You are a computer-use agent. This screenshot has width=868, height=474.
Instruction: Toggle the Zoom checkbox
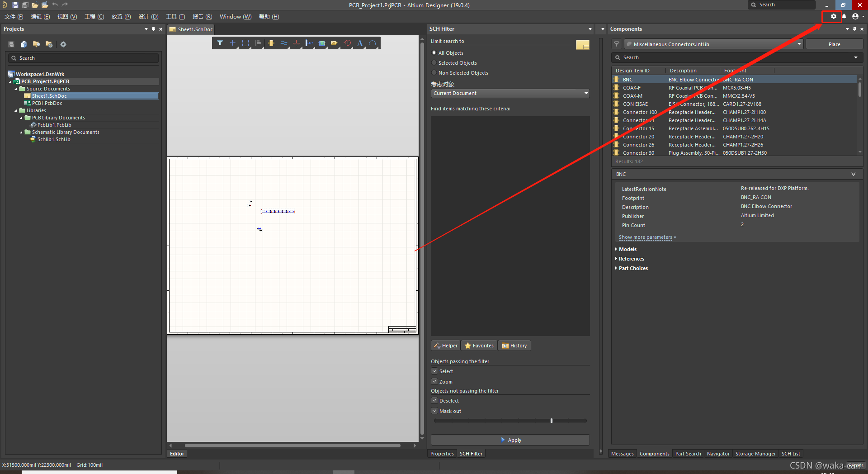point(434,381)
